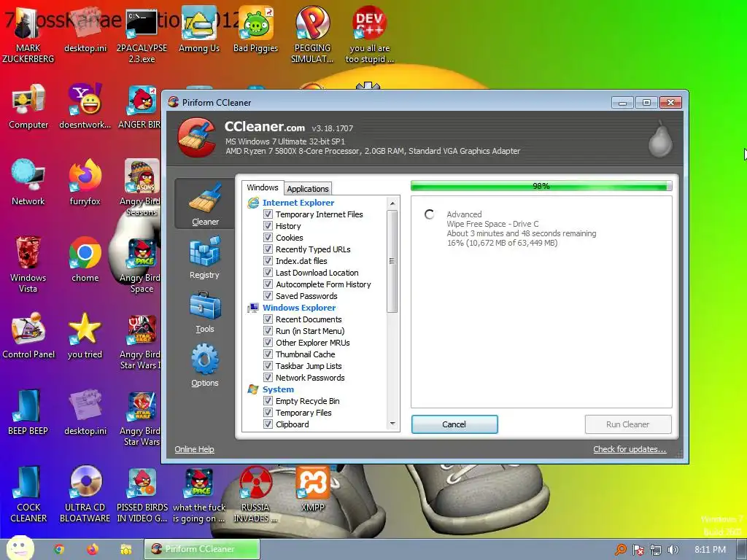
Task: Select the COCK CLEANER desktop icon
Action: click(x=28, y=494)
